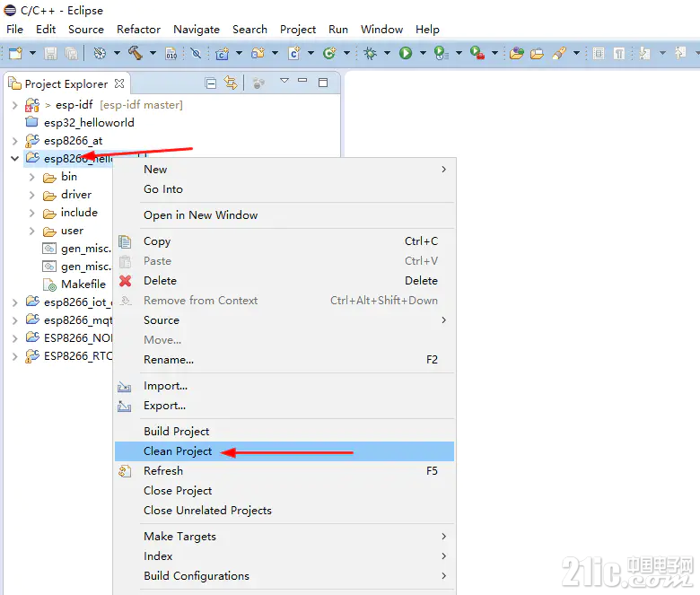Expand the bin folder
This screenshot has height=595, width=700.
click(x=31, y=177)
